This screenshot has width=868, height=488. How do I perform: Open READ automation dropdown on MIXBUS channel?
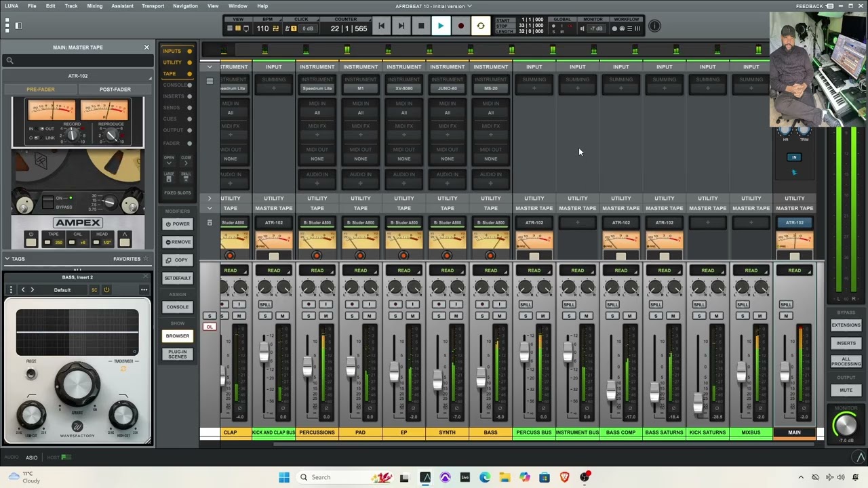(751, 270)
